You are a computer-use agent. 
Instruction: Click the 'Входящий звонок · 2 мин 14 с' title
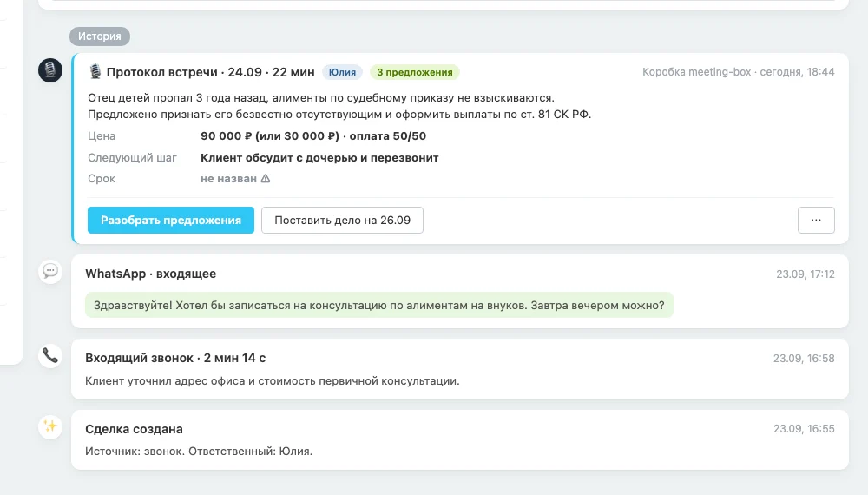175,358
